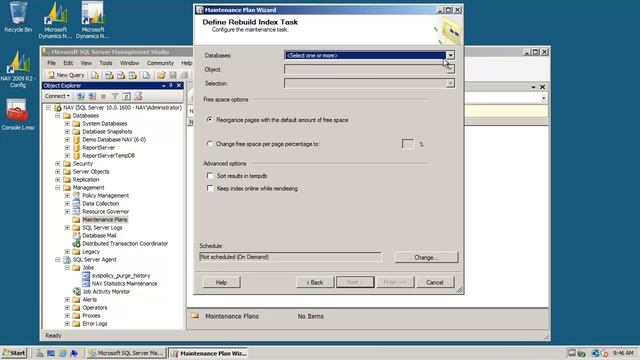
Task: Click the Schedule text field
Action: [290, 257]
